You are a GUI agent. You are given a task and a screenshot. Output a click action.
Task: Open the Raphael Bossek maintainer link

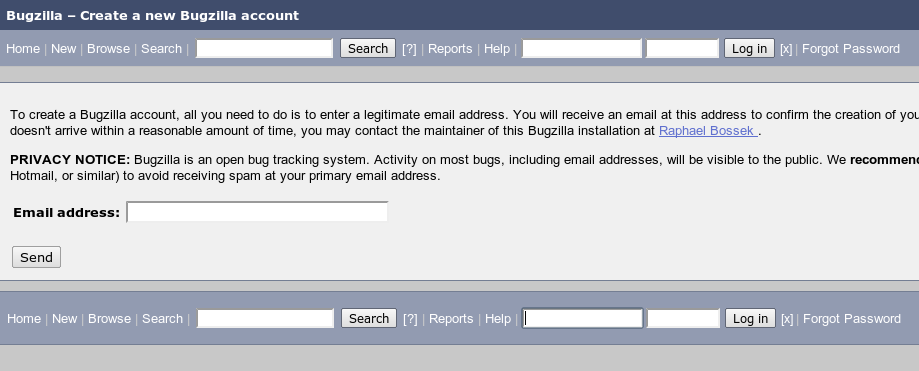pyautogui.click(x=709, y=131)
